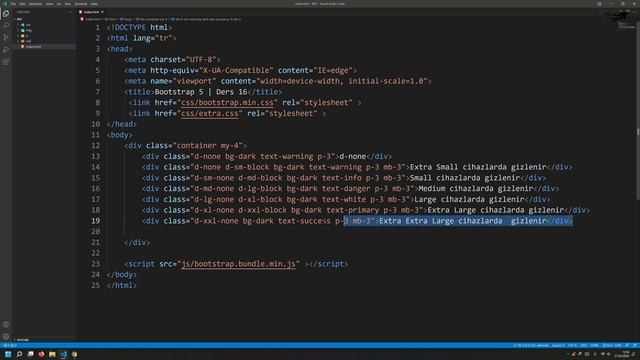Click the lang="tr" attribute on line 2
The image size is (640, 360).
[x=152, y=38]
